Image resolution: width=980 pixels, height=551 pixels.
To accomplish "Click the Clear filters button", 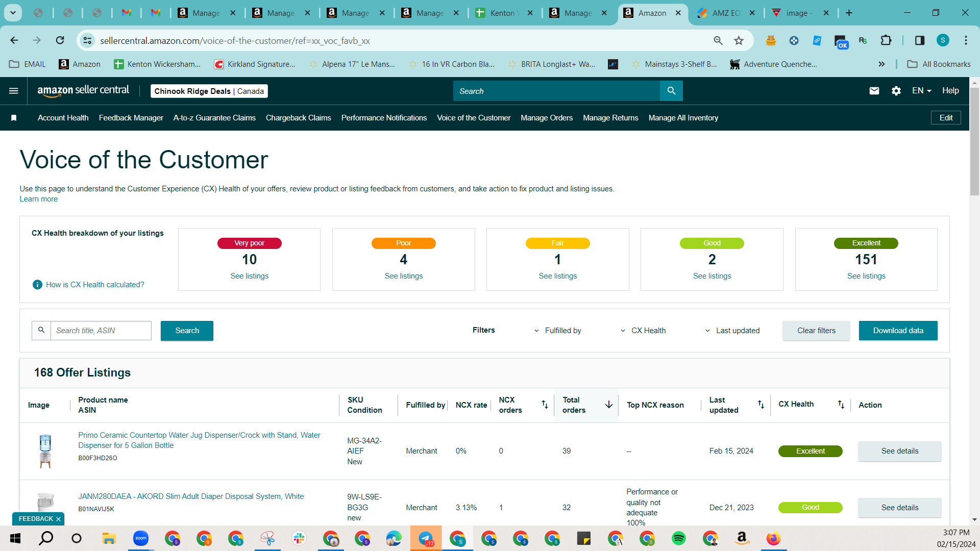I will coord(816,331).
